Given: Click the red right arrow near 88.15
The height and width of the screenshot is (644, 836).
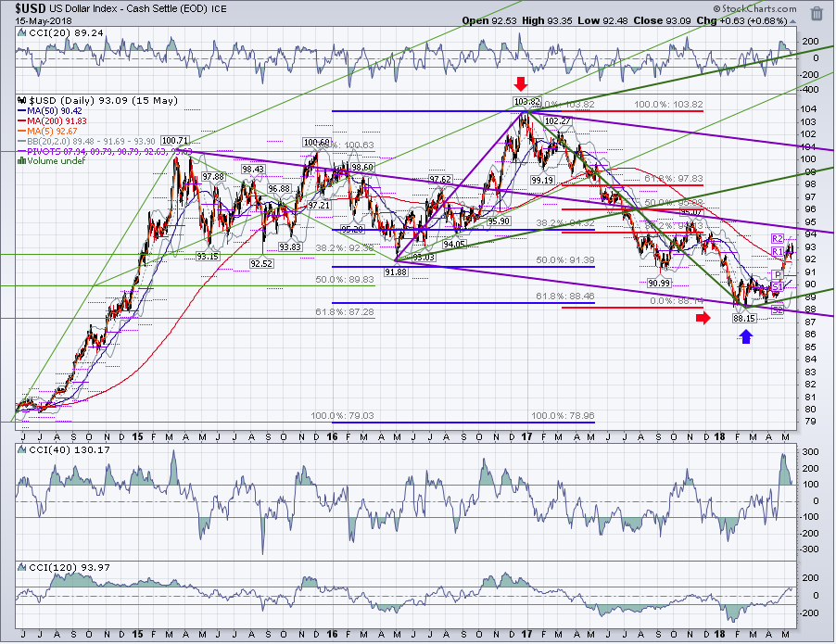Looking at the screenshot, I should click(703, 318).
